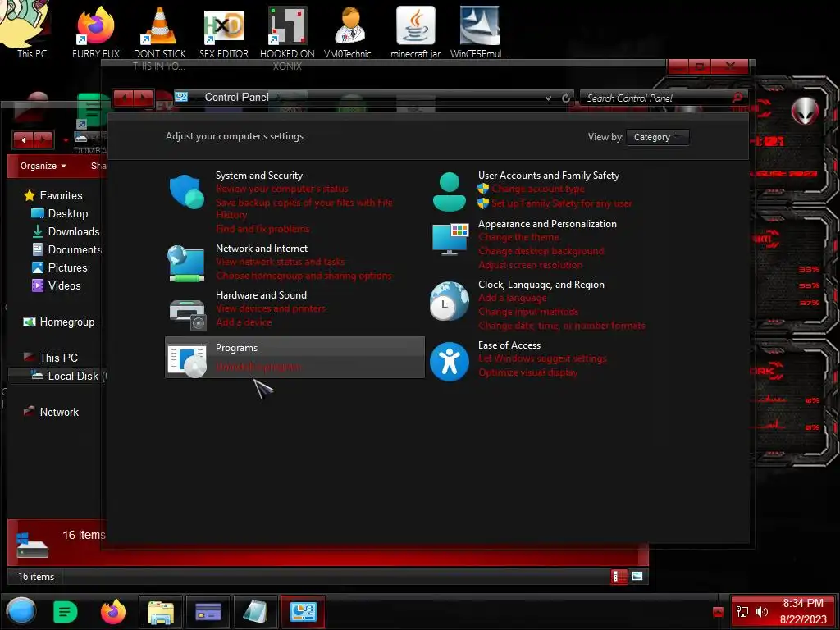
Task: Open System and Security shield icon
Action: (186, 191)
